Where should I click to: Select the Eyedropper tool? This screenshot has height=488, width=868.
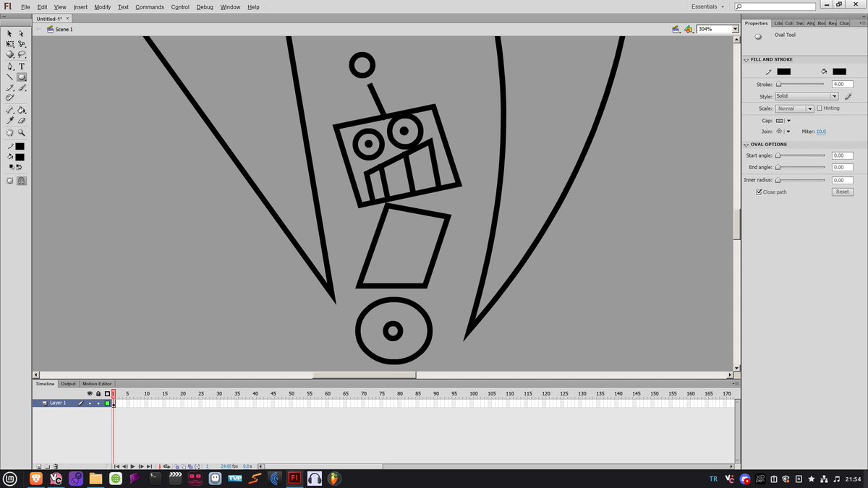click(10, 121)
